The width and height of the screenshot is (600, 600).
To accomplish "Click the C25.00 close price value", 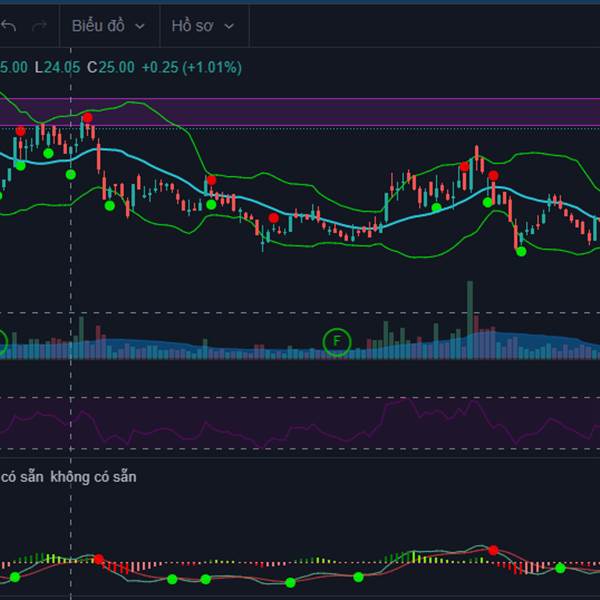I will click(111, 67).
